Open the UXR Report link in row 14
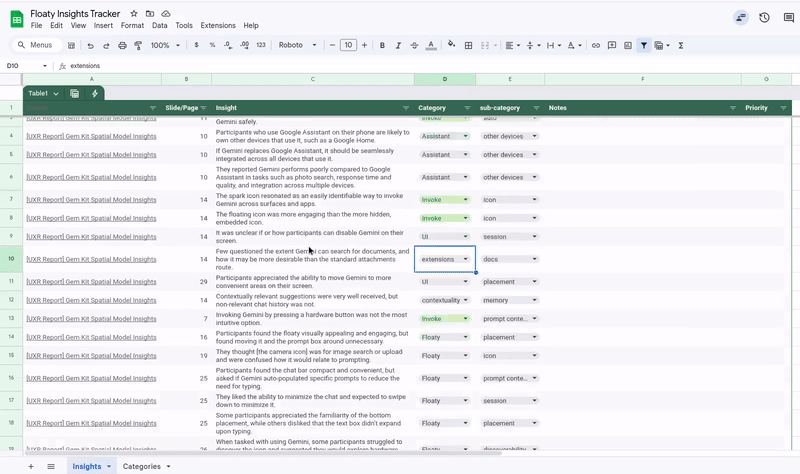800x474 pixels. pos(91,337)
